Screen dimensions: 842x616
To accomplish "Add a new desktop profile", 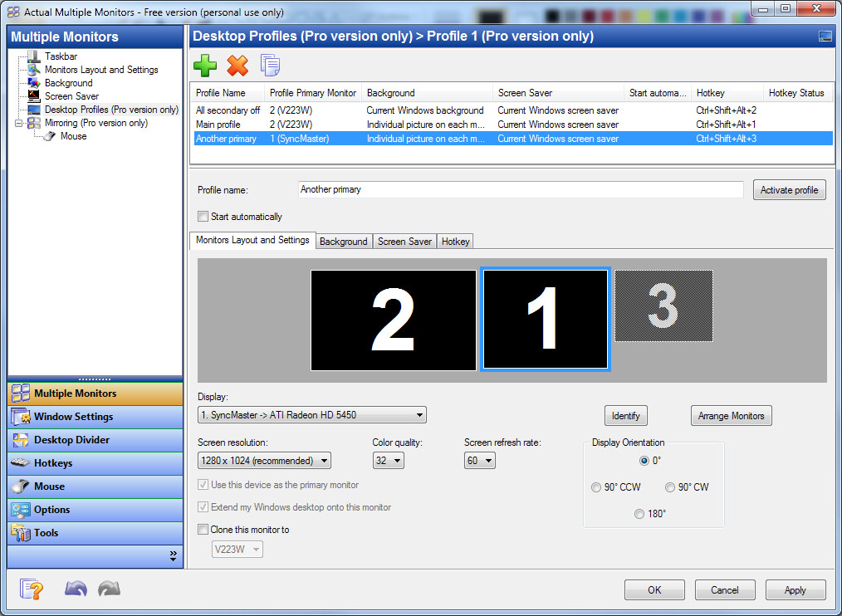I will coord(205,64).
